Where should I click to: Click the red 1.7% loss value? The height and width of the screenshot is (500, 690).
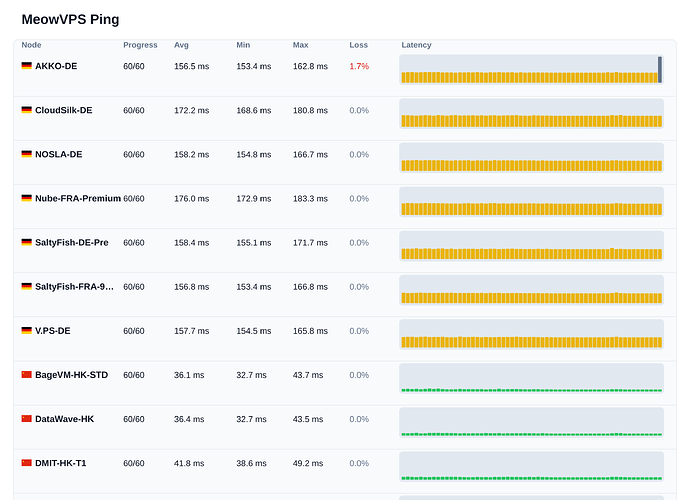click(x=359, y=66)
